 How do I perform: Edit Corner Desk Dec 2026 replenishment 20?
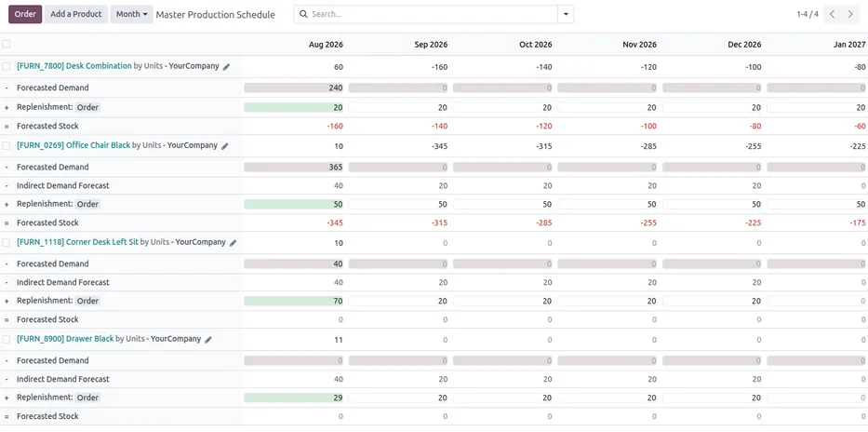(712, 301)
